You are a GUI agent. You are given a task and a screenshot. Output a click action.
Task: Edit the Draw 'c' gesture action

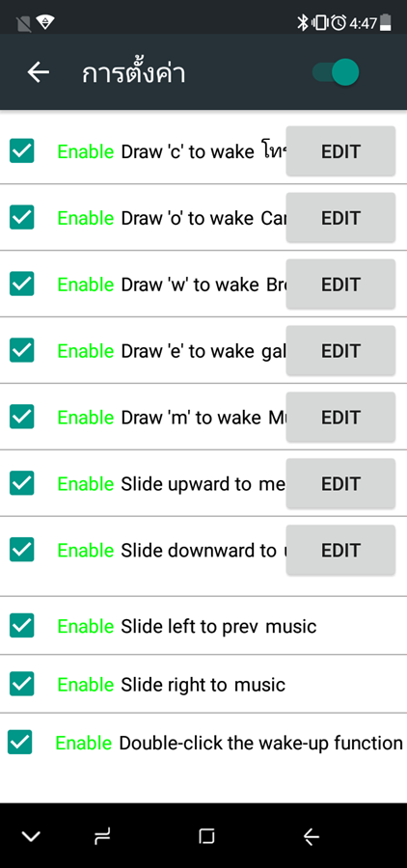pyautogui.click(x=340, y=151)
